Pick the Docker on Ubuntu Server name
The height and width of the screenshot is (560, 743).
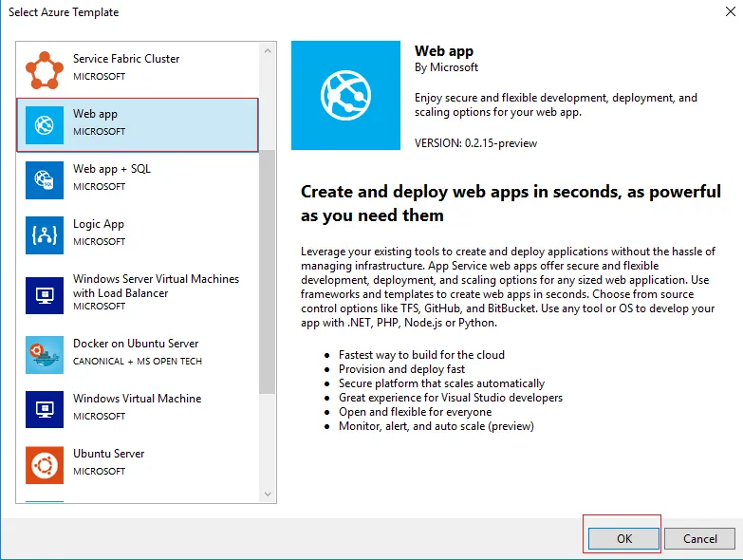pos(136,343)
